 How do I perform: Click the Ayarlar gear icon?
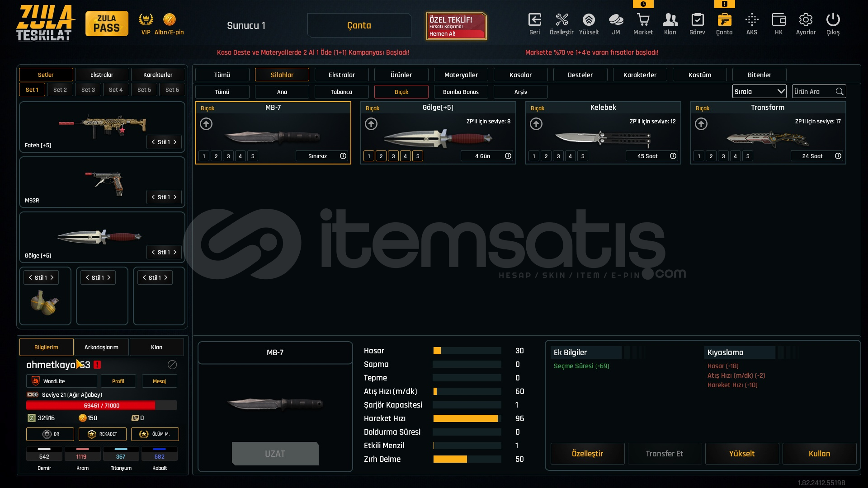pos(806,20)
